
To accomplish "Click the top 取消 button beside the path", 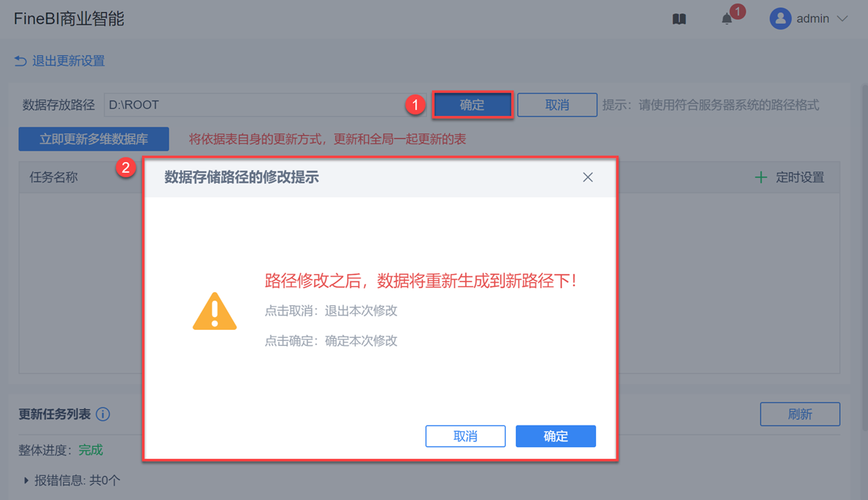I will point(557,105).
